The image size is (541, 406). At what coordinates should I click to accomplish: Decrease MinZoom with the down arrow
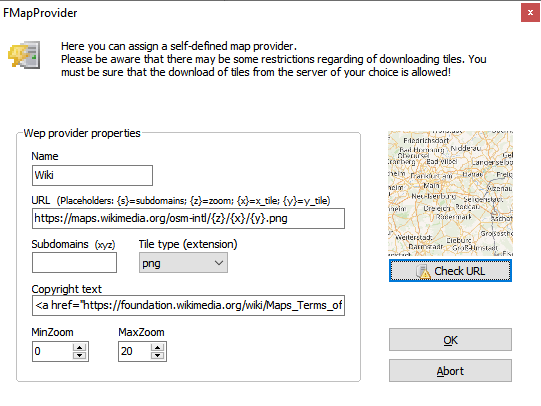[80, 355]
